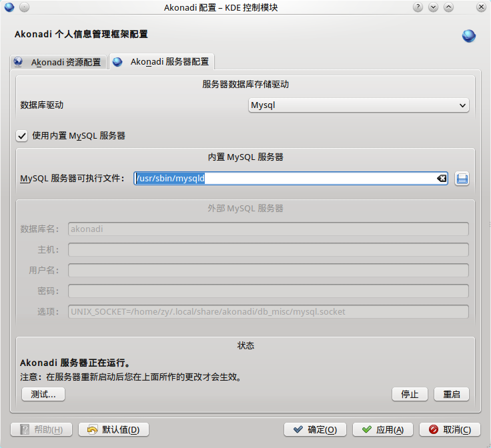Screen dimensions: 491x448
Task: Maximize the window using up chevron button
Action: coord(448,7)
